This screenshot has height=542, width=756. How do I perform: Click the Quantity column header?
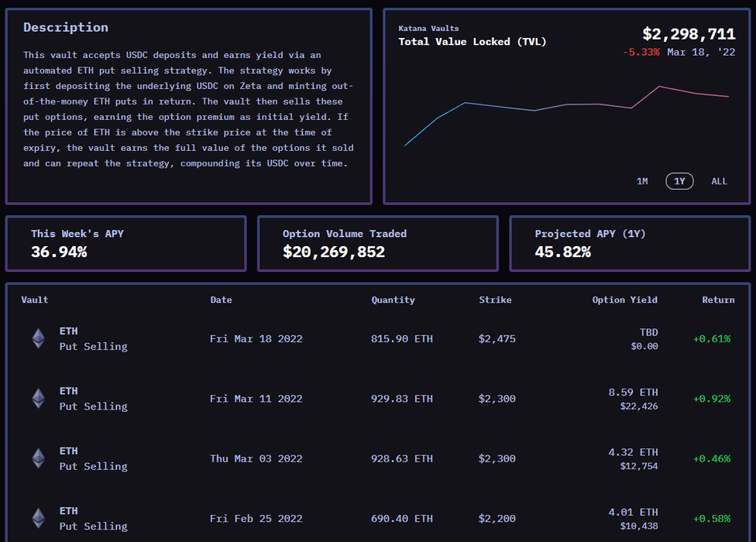coord(393,300)
